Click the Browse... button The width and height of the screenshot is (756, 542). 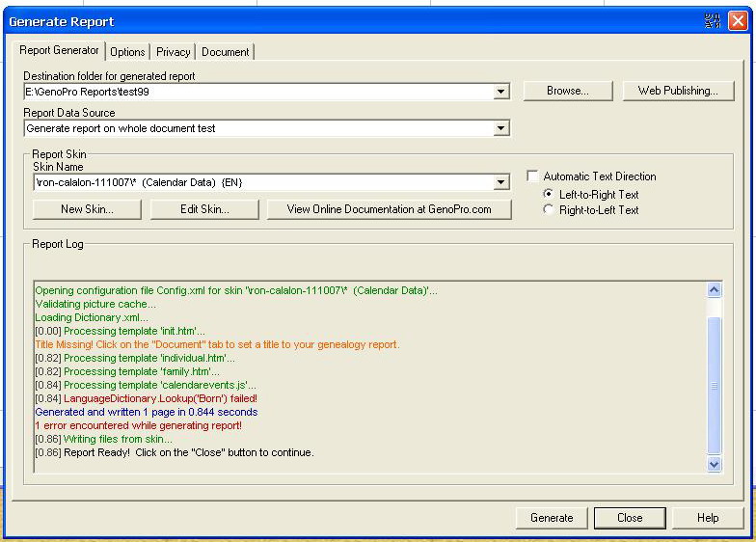pos(568,91)
